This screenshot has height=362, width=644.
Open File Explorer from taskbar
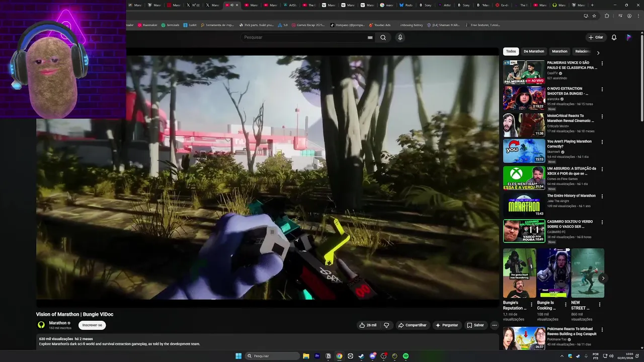(306, 356)
